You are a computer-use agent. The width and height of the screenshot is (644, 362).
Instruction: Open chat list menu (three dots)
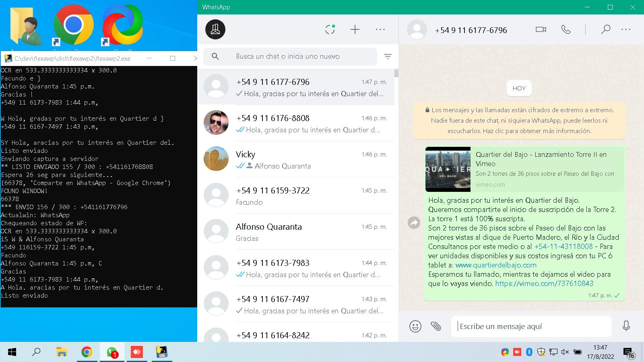380,29
